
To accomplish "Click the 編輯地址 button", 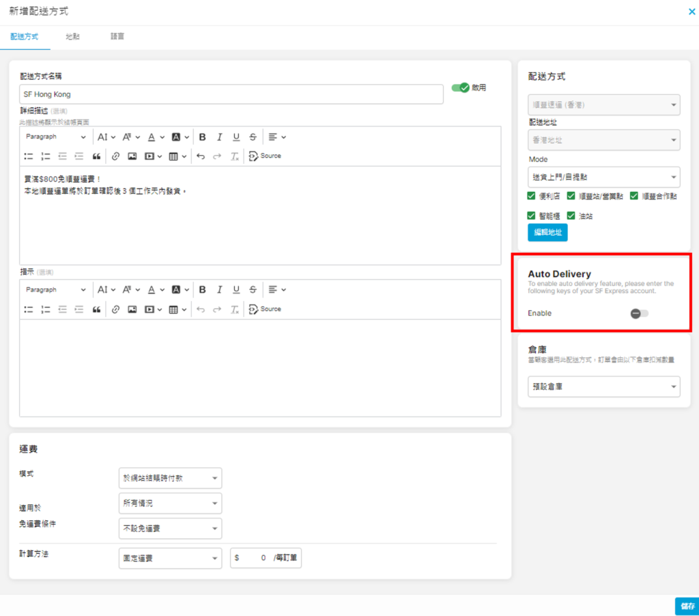I will [547, 233].
